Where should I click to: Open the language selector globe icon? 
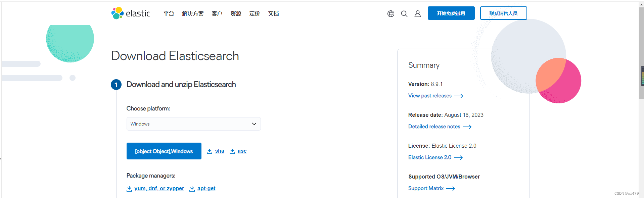tap(390, 14)
